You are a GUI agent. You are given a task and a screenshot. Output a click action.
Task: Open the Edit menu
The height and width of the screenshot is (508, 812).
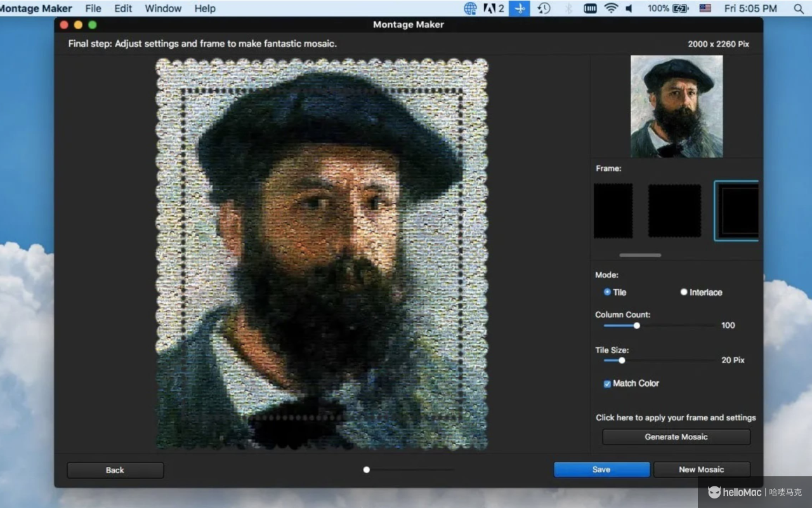pyautogui.click(x=123, y=8)
